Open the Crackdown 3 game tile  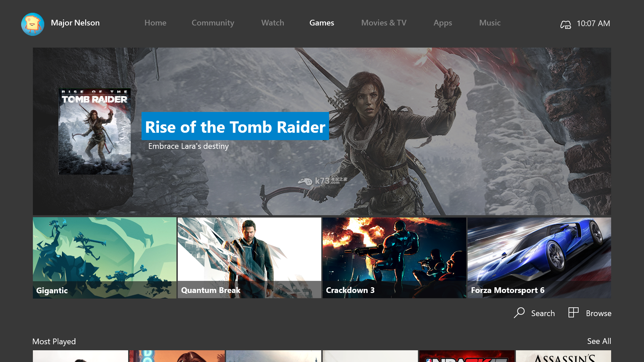[394, 258]
